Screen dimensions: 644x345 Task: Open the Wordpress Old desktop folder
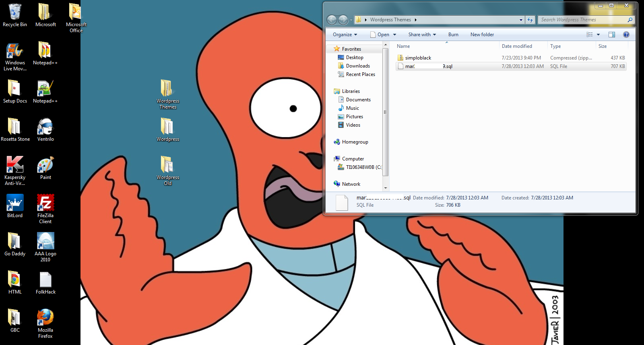168,171
